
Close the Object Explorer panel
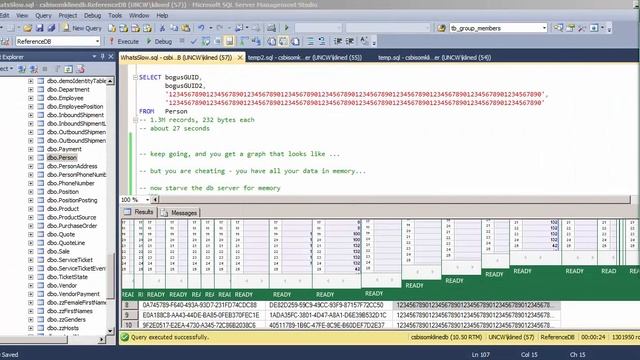[x=111, y=57]
